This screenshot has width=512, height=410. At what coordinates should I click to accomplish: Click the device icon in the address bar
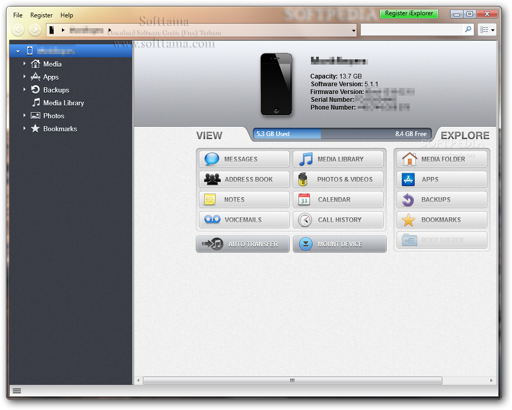(x=52, y=30)
